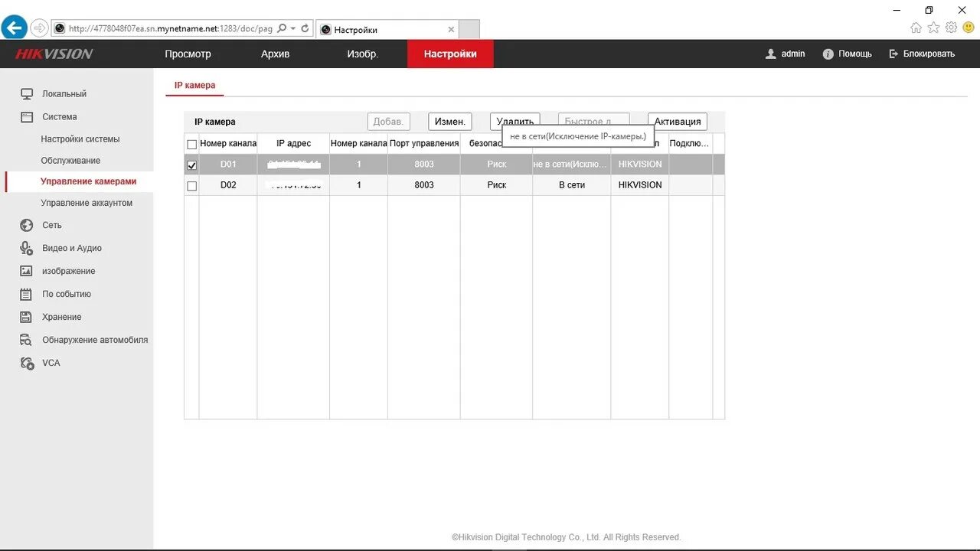The height and width of the screenshot is (551, 980).
Task: Click HIKVISION protocol cell in D02 row
Action: point(640,184)
